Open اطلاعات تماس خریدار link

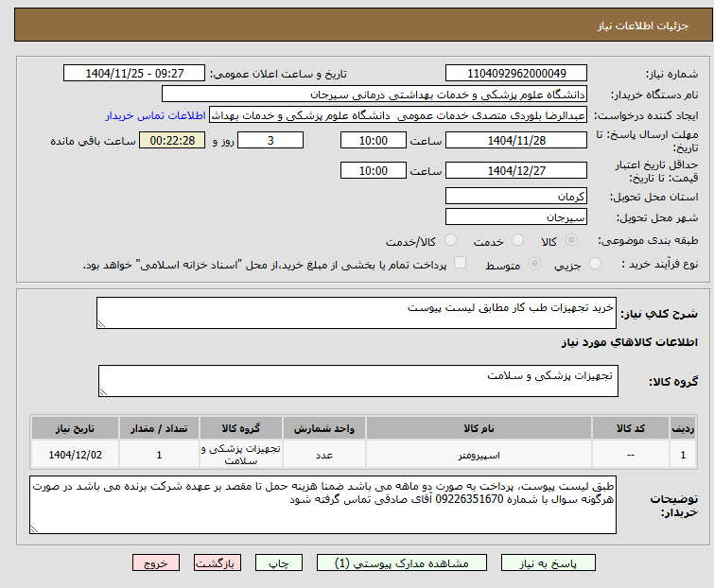click(156, 115)
